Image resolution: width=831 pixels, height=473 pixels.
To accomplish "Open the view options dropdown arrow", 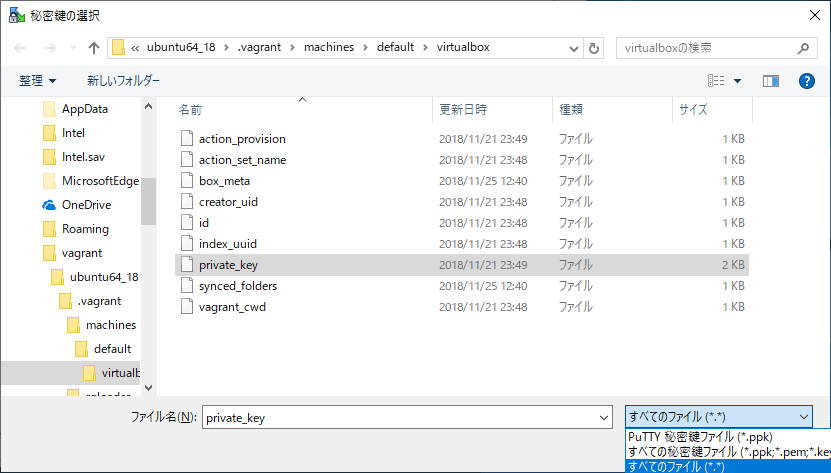I will click(x=737, y=81).
